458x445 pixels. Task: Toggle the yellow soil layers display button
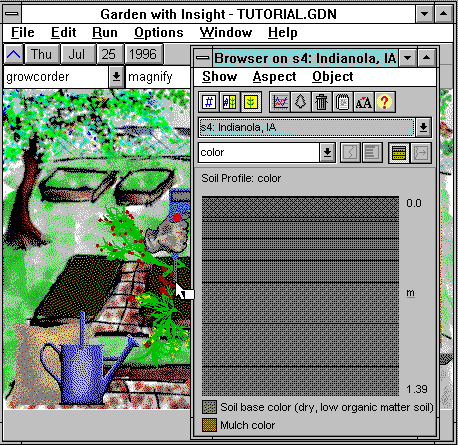click(x=399, y=153)
